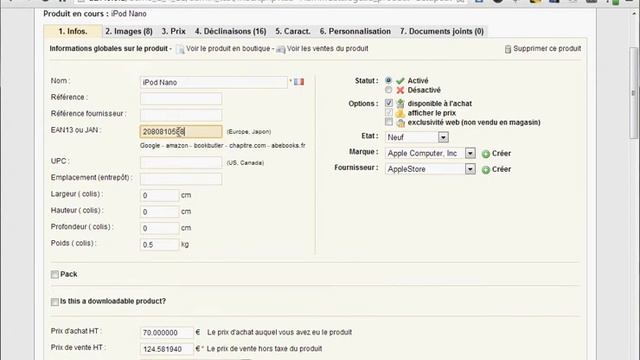This screenshot has height=360, width=640.
Task: Click the Hauteur (colis) field
Action: click(159, 212)
